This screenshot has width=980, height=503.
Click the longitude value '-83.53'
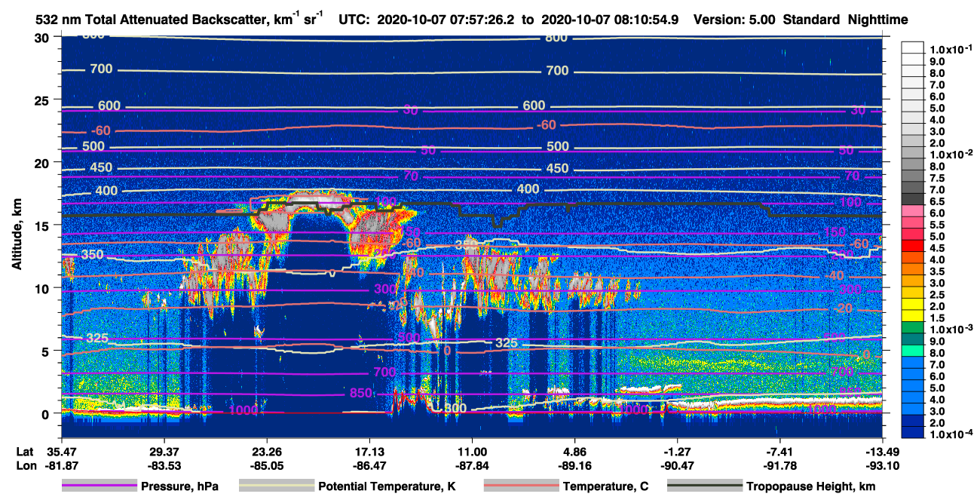[164, 465]
